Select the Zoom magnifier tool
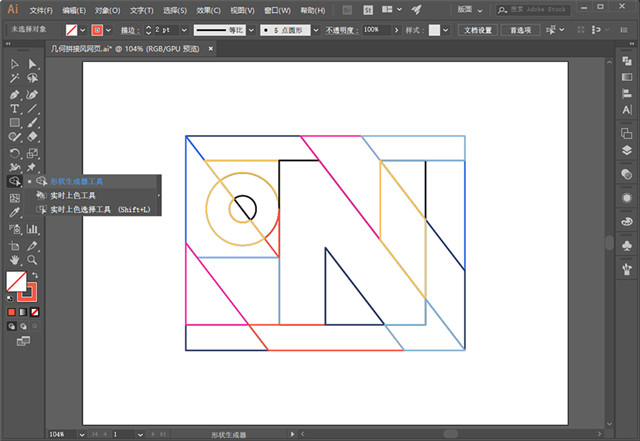 [33, 259]
